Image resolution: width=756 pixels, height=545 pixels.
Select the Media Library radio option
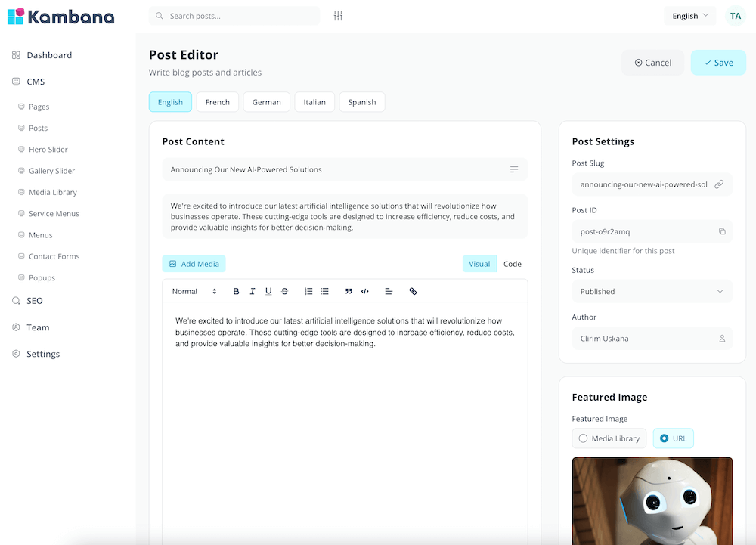coord(609,438)
